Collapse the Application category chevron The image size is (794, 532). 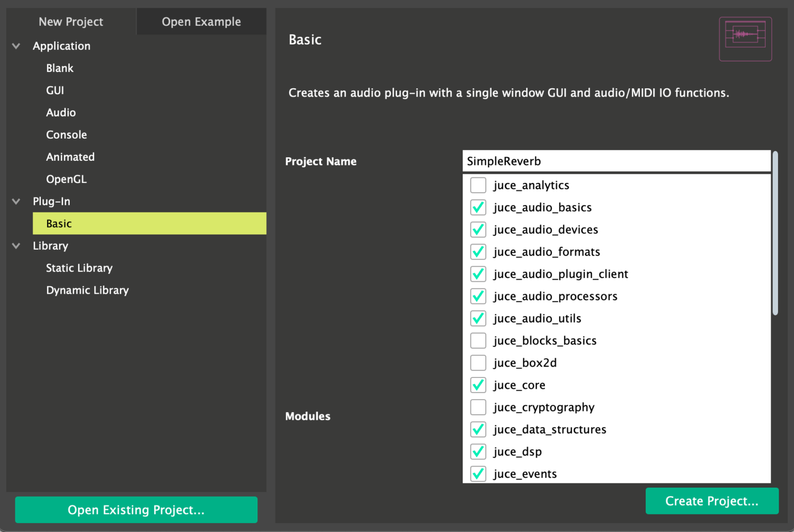click(x=16, y=46)
